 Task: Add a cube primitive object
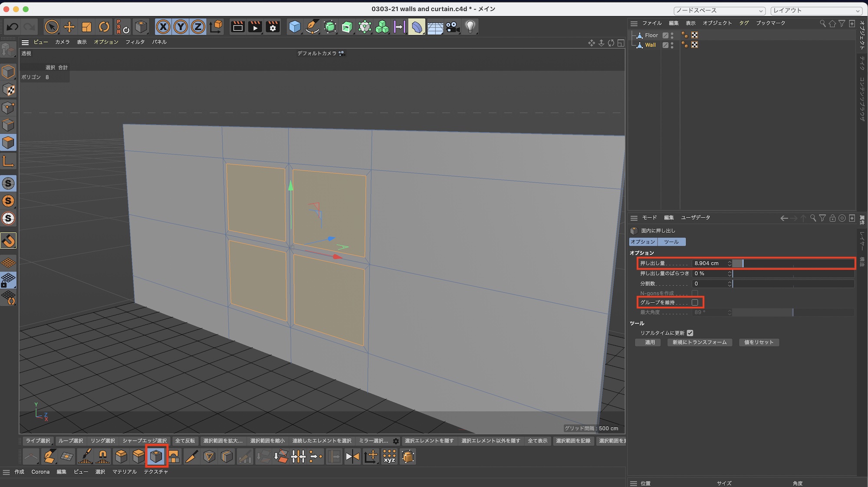(x=295, y=27)
